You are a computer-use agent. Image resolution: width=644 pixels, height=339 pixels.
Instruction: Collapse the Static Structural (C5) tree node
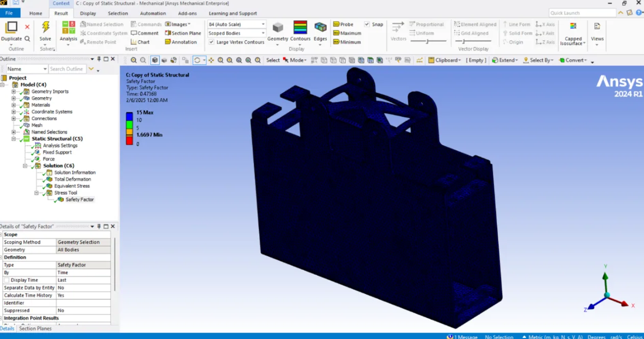point(14,139)
